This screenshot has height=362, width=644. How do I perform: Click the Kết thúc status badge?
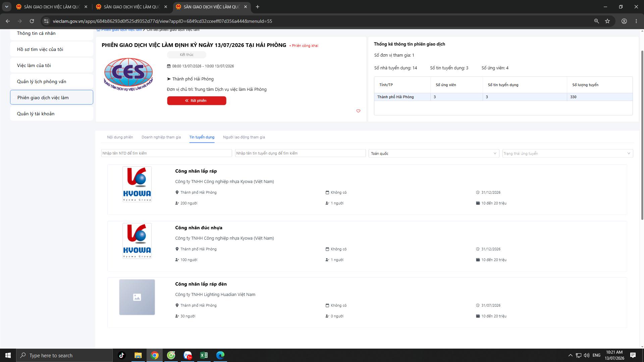coord(186,55)
